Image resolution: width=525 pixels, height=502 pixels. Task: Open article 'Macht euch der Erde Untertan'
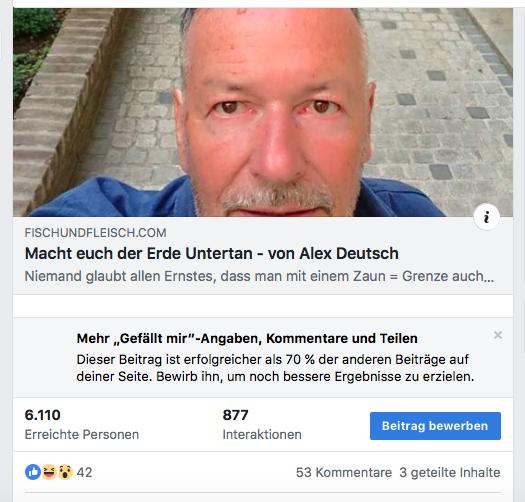pos(212,254)
